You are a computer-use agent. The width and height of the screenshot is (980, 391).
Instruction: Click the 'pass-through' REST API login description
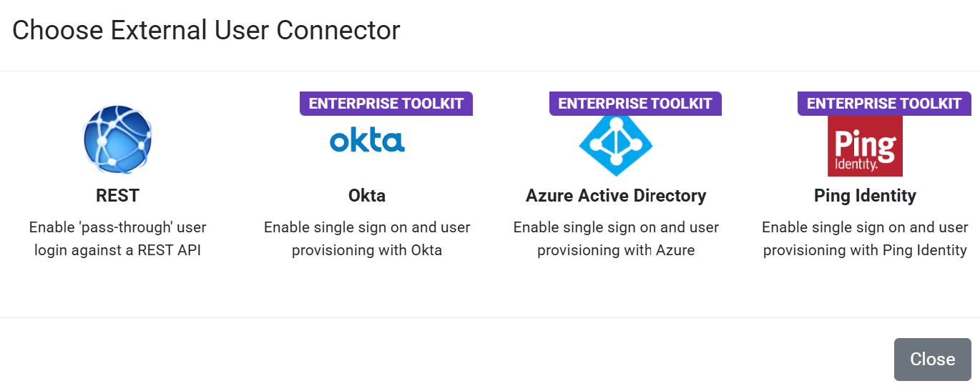tap(117, 239)
